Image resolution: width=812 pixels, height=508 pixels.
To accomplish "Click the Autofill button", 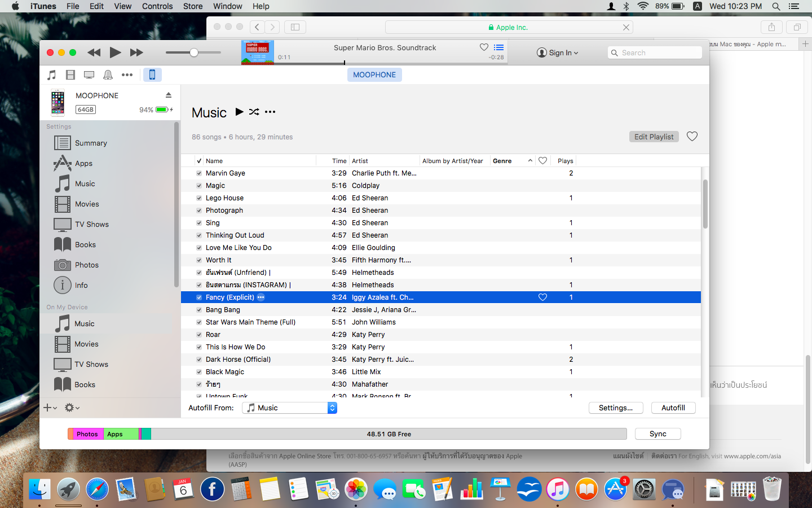I will click(673, 408).
